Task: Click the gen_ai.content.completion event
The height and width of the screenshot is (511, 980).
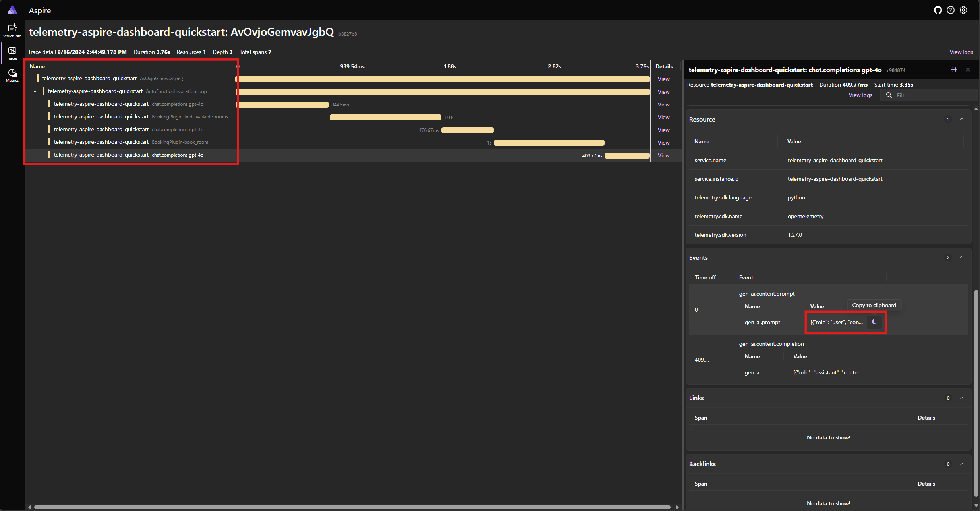Action: (771, 344)
